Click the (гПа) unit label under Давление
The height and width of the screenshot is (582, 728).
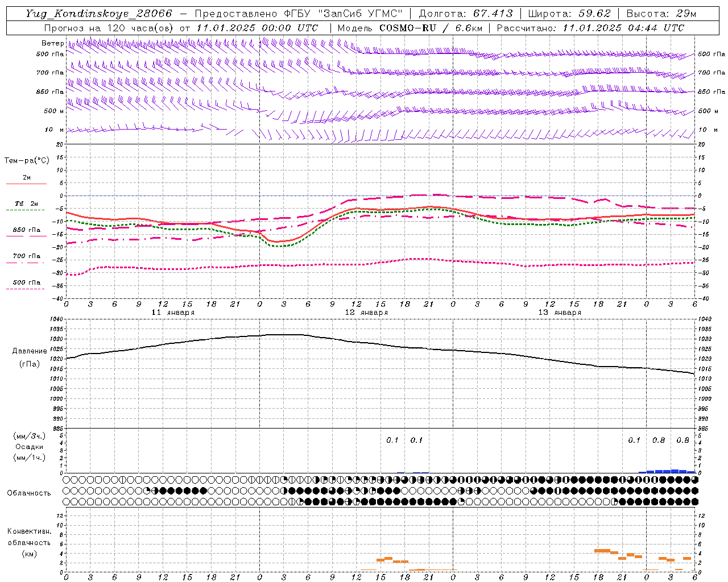pos(30,364)
